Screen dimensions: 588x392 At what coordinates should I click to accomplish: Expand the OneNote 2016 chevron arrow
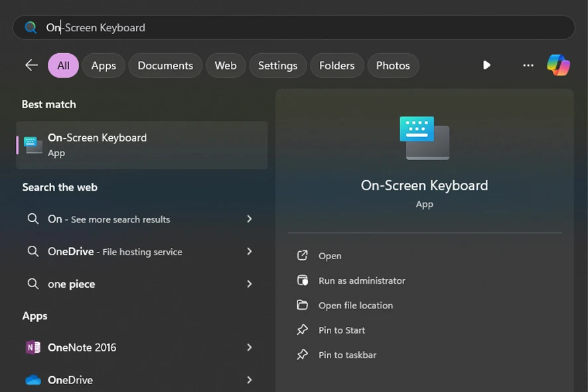coord(250,347)
